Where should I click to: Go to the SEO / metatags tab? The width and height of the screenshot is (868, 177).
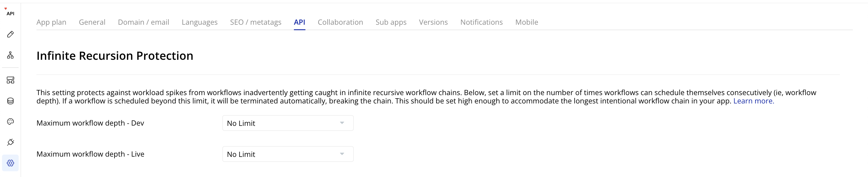[x=256, y=22]
